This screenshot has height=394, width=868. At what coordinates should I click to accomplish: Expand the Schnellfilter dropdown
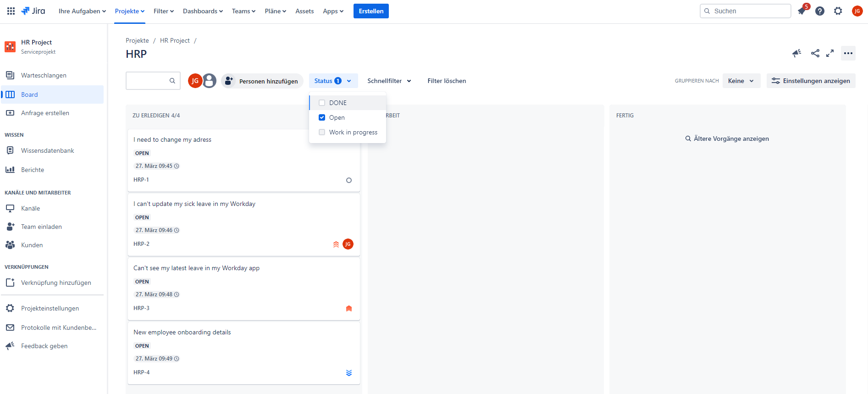pos(389,81)
